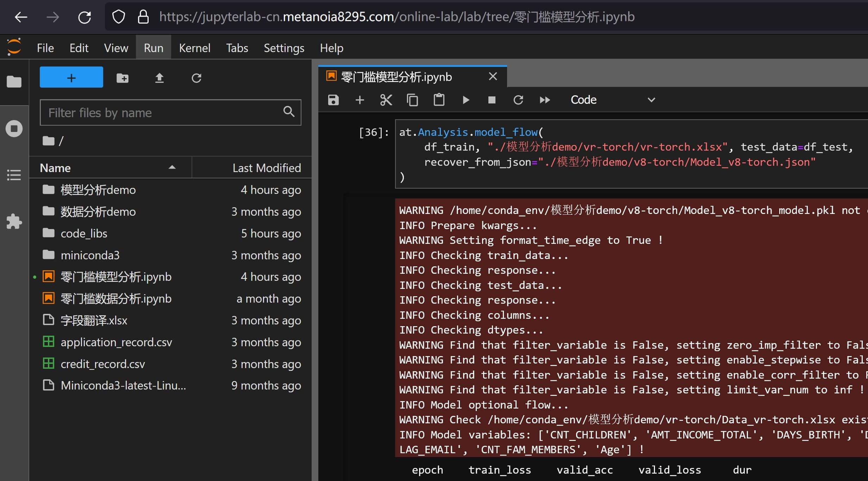Open the cell type Code dropdown
The image size is (868, 481).
click(x=612, y=100)
